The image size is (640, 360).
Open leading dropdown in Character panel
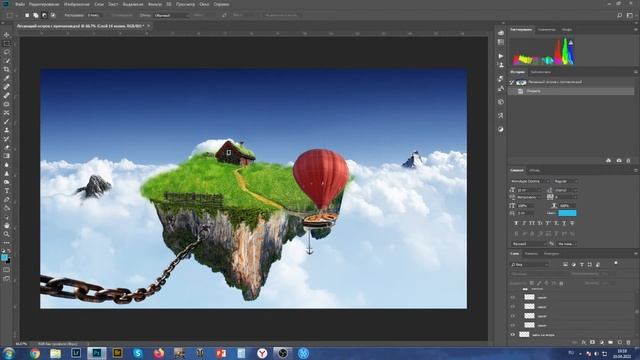coord(567,190)
